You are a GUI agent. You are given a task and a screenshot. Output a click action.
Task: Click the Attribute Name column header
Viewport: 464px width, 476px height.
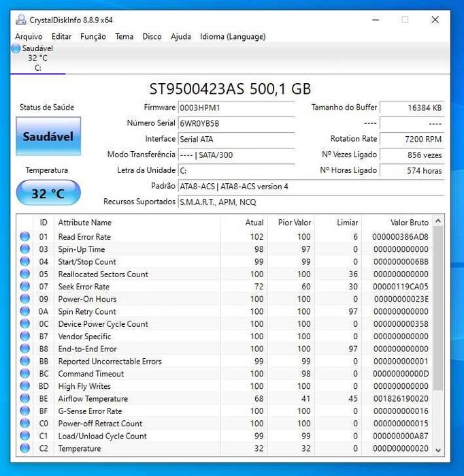pyautogui.click(x=137, y=223)
